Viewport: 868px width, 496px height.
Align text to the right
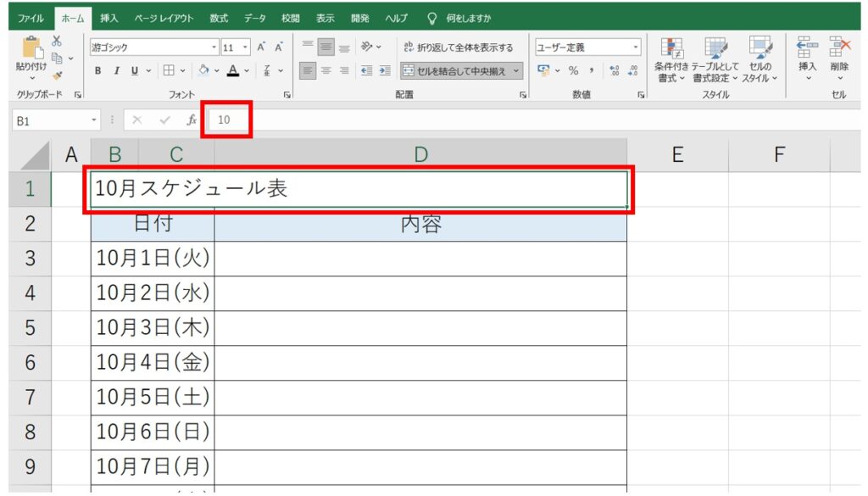(344, 70)
